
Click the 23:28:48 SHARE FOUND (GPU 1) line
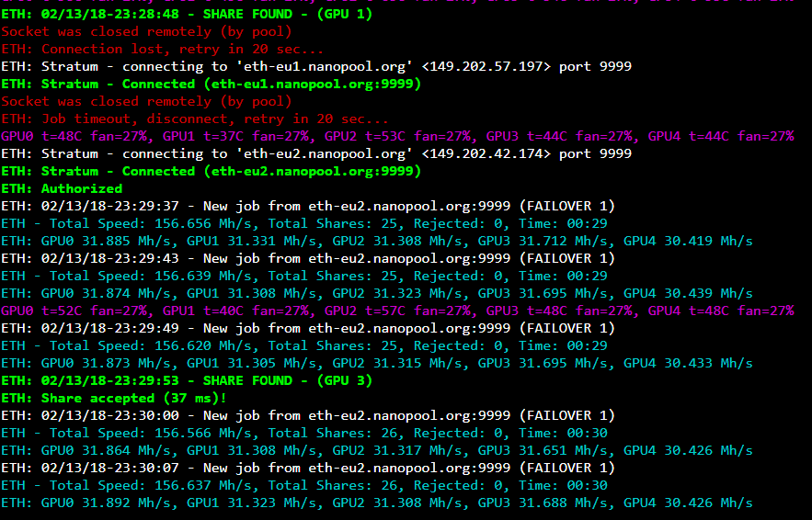pos(187,14)
